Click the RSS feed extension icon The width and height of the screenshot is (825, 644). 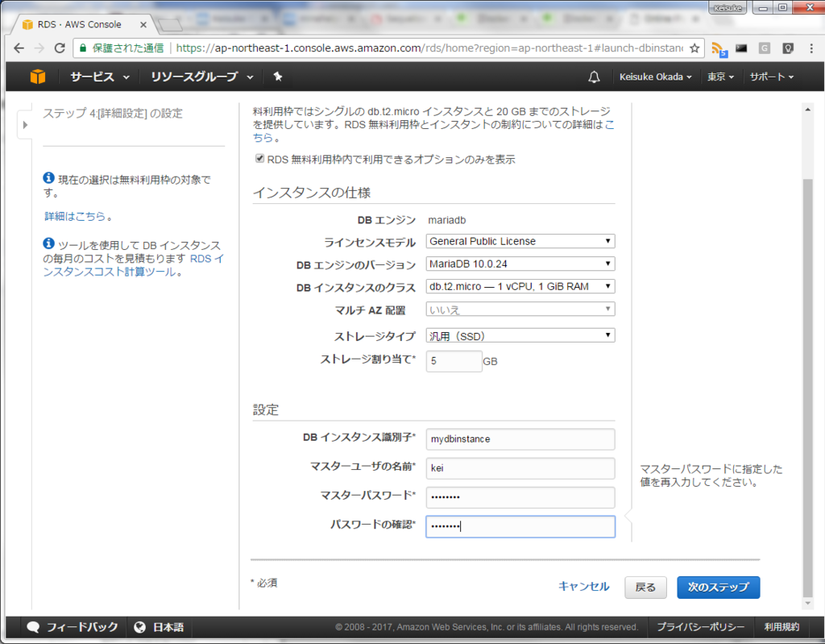[x=719, y=49]
